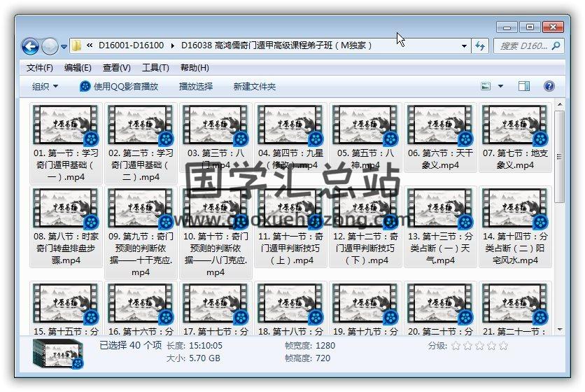Click the 新建文件夹 button
585x392 pixels.
click(x=255, y=87)
